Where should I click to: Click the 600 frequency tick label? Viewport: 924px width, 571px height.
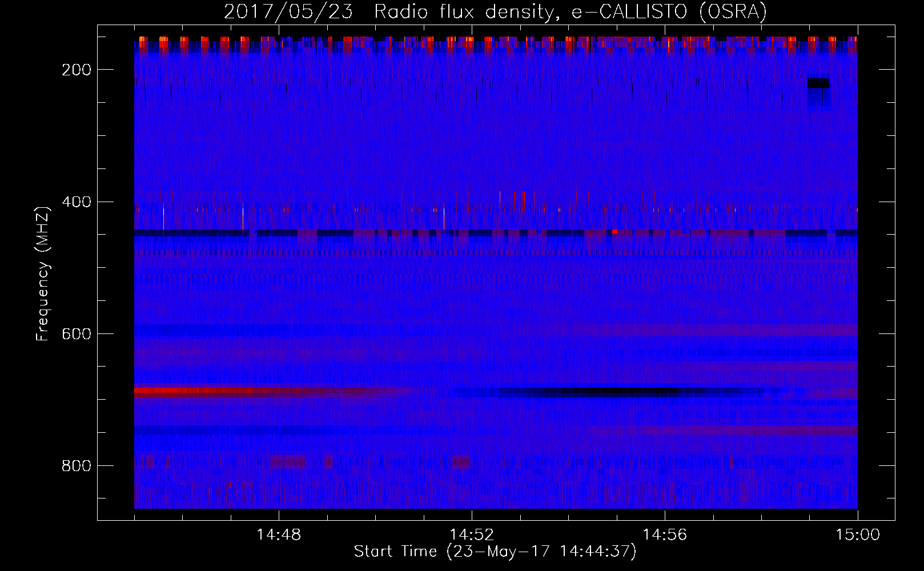(x=75, y=334)
